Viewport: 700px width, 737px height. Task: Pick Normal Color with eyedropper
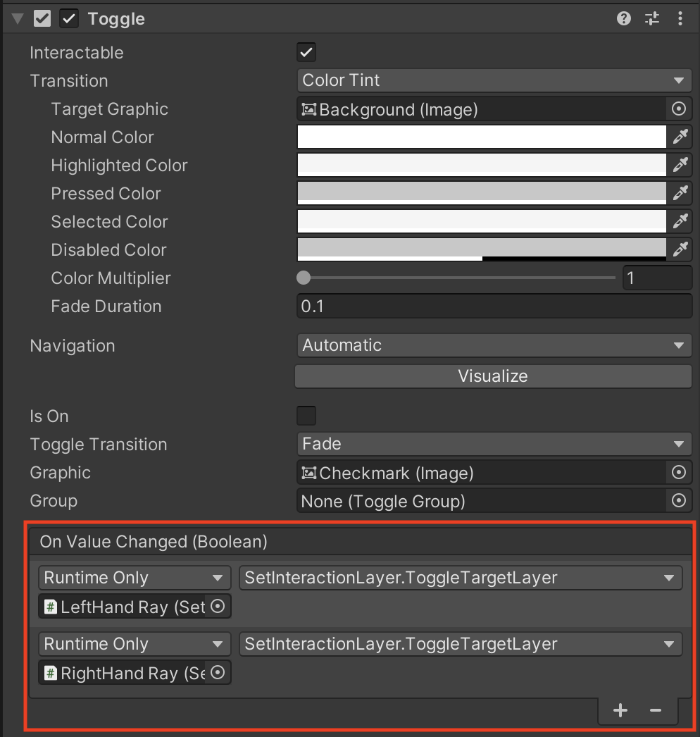pos(680,137)
